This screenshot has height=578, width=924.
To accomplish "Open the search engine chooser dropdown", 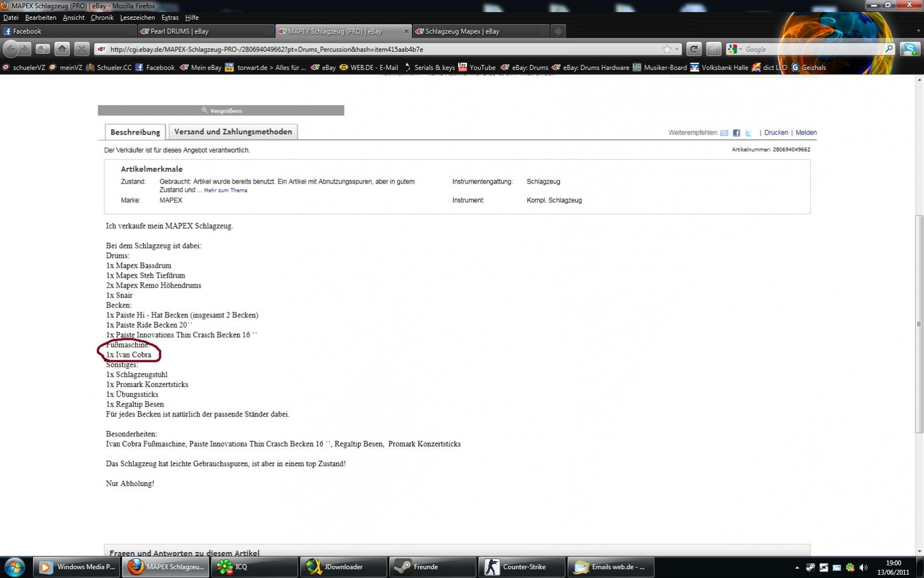I will (x=735, y=49).
